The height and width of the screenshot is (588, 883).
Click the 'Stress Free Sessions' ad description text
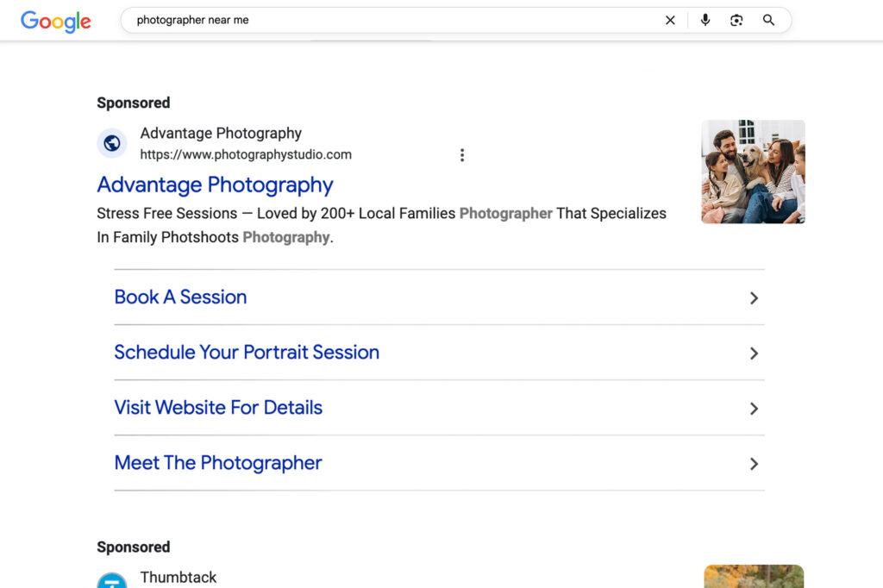pos(381,225)
